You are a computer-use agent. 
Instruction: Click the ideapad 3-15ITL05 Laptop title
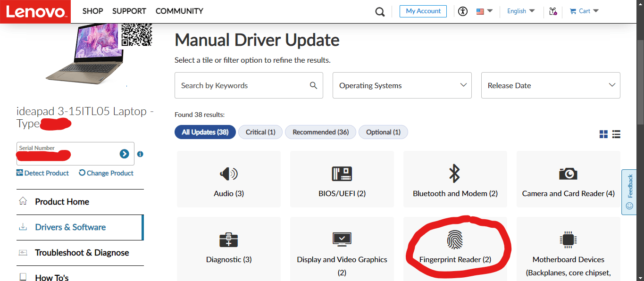[85, 117]
